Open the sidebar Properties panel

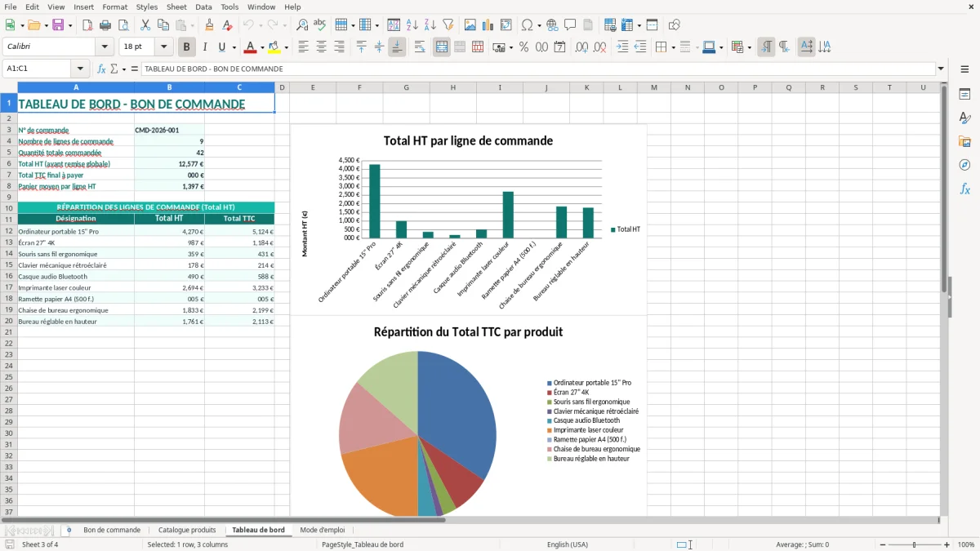coord(964,94)
